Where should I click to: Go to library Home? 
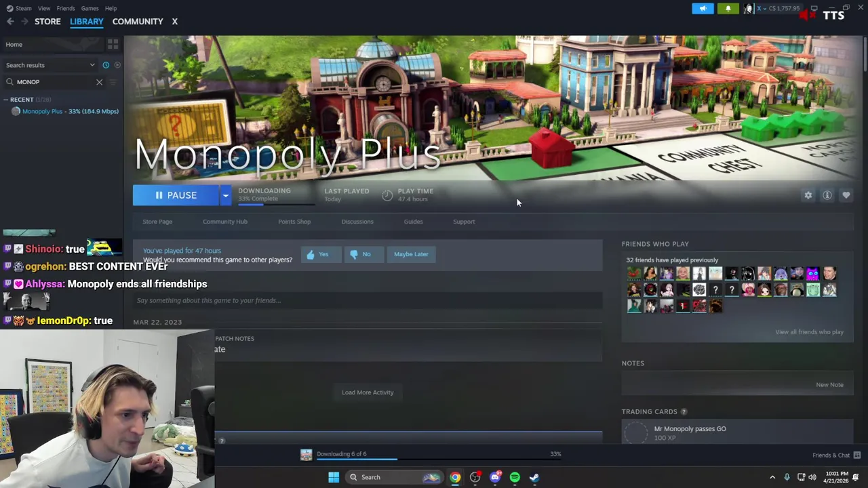[53, 44]
